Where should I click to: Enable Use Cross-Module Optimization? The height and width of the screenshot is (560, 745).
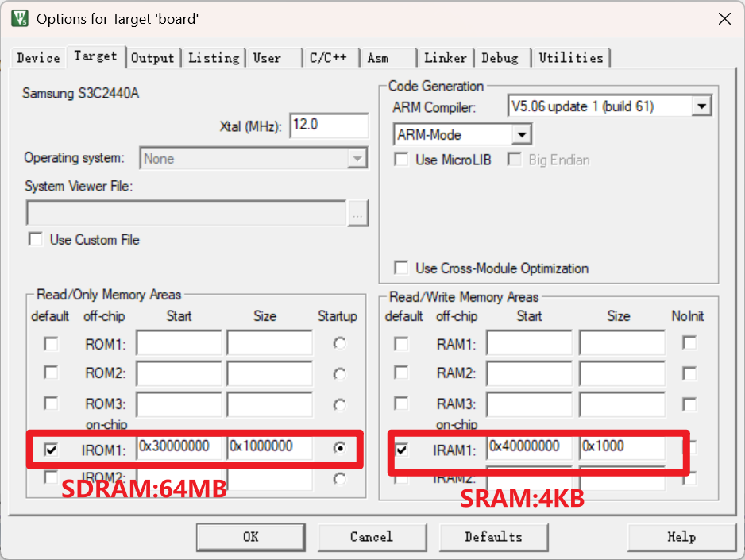click(x=401, y=268)
